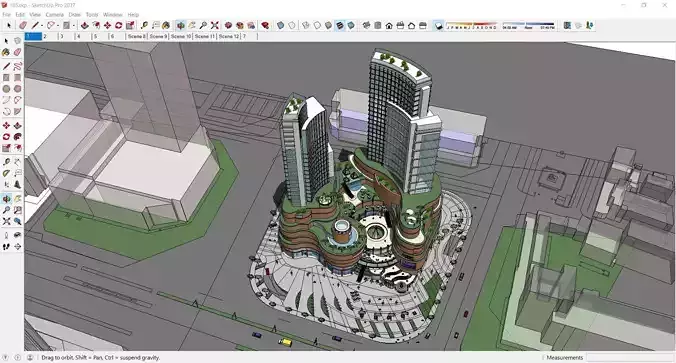Open the Extension Warehouse icon
Viewport: 676px width, 363px height.
tap(265, 25)
